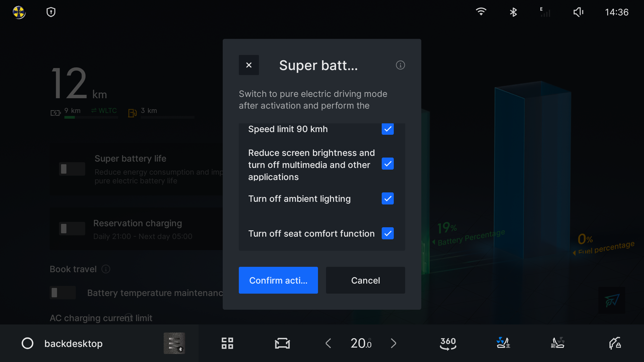Viewport: 644px width, 362px height.
Task: Open passenger seat heating icon
Action: pyautogui.click(x=558, y=343)
